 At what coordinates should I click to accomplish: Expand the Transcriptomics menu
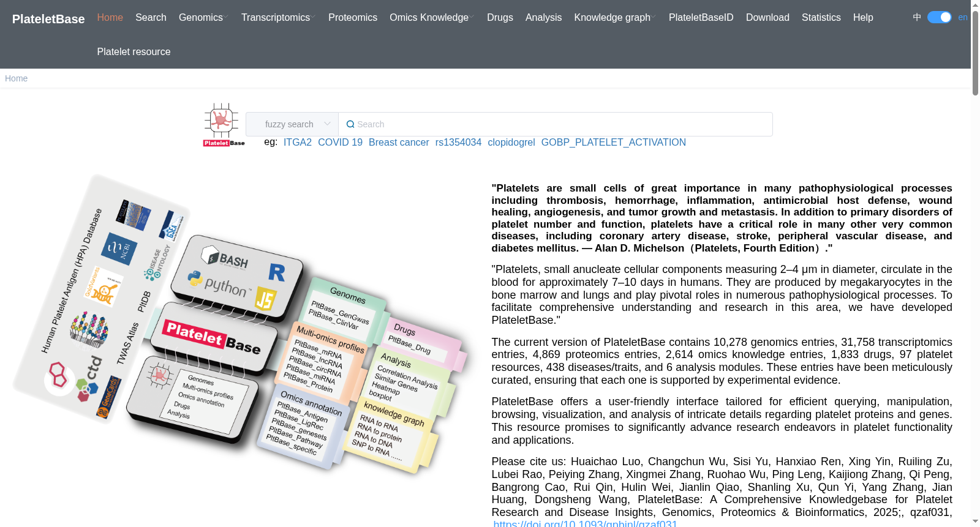click(x=278, y=17)
